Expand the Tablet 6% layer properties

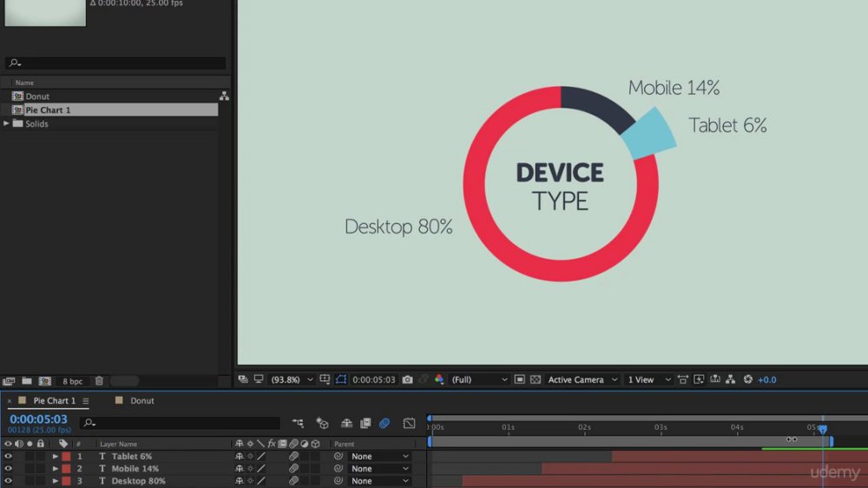pyautogui.click(x=56, y=457)
